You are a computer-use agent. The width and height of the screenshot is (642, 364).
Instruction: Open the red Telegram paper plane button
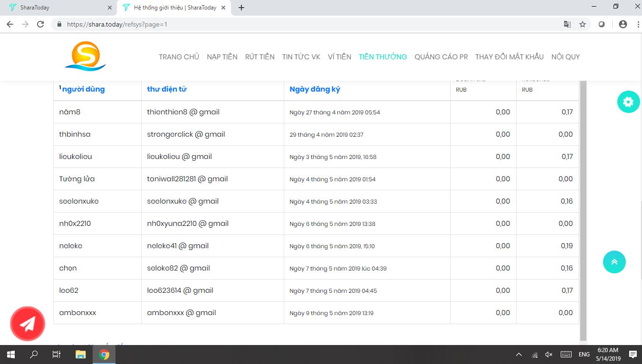pyautogui.click(x=28, y=324)
